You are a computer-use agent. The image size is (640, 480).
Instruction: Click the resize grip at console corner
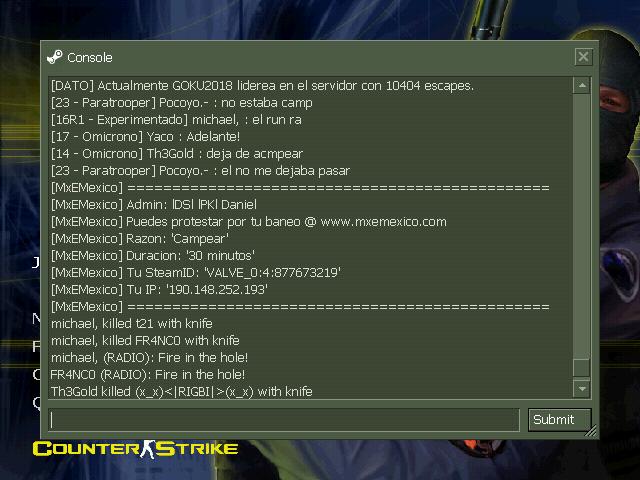point(591,431)
